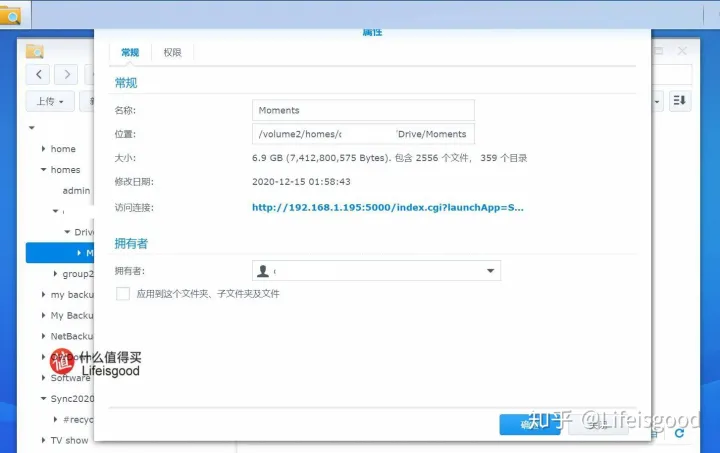The image size is (720, 453).
Task: Collapse the root tree node arrow
Action: click(x=32, y=128)
